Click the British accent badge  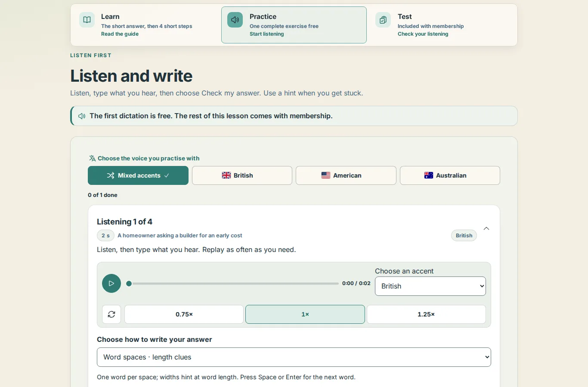[464, 236]
